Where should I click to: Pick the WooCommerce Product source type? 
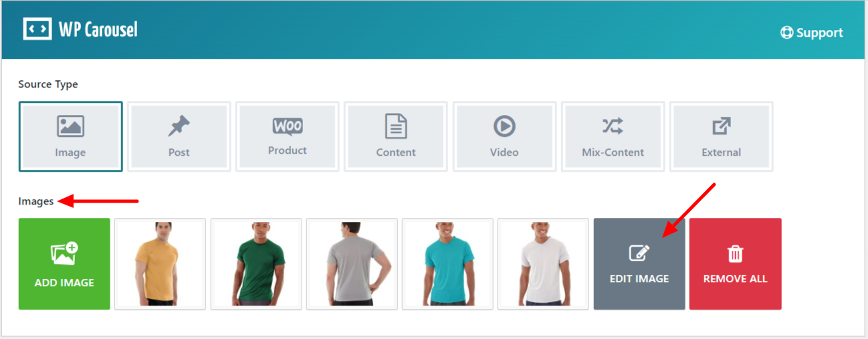pos(288,136)
